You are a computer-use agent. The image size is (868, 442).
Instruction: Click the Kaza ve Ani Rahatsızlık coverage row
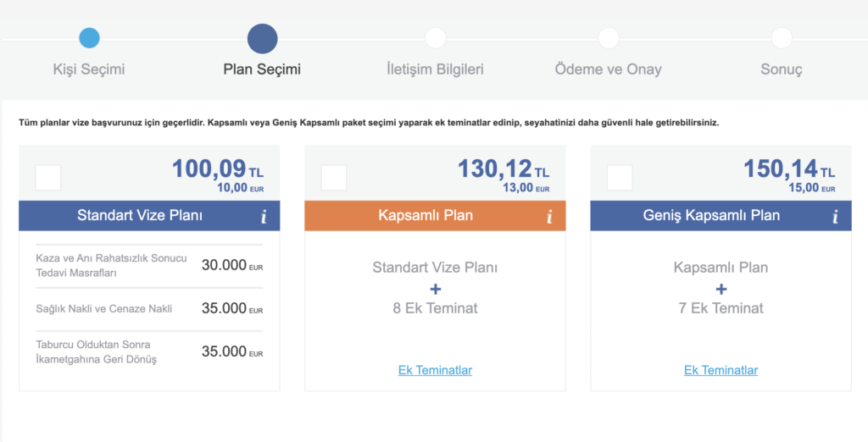149,266
